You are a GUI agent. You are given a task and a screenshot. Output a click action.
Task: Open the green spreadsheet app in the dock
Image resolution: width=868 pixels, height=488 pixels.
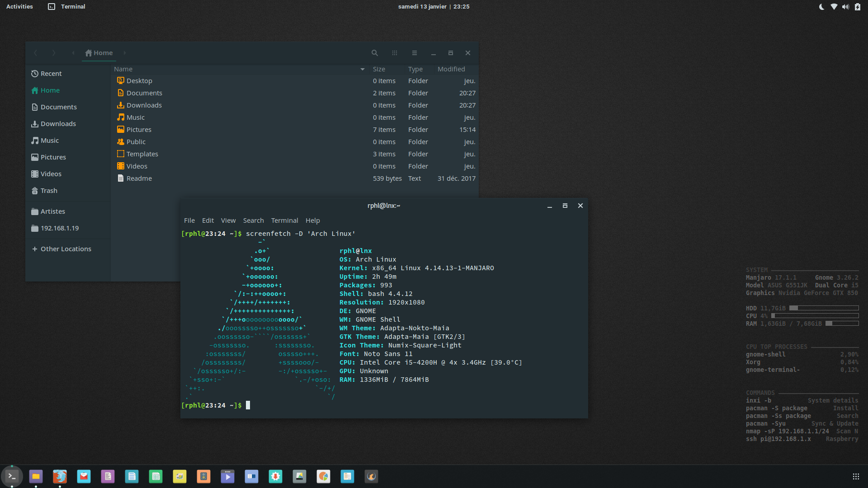pos(156,476)
